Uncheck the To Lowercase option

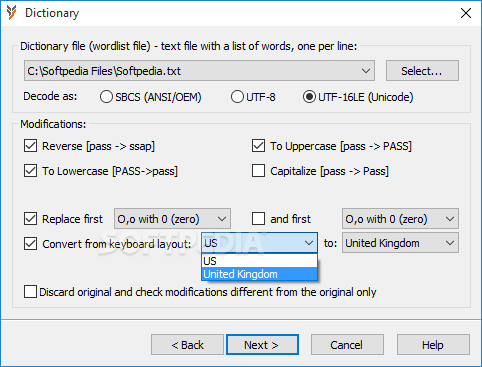tap(30, 171)
